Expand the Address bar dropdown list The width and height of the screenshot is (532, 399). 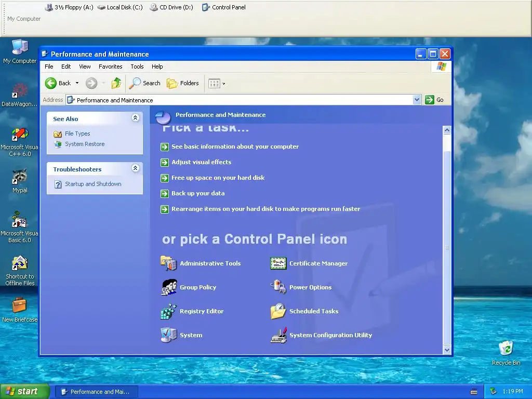click(x=417, y=100)
